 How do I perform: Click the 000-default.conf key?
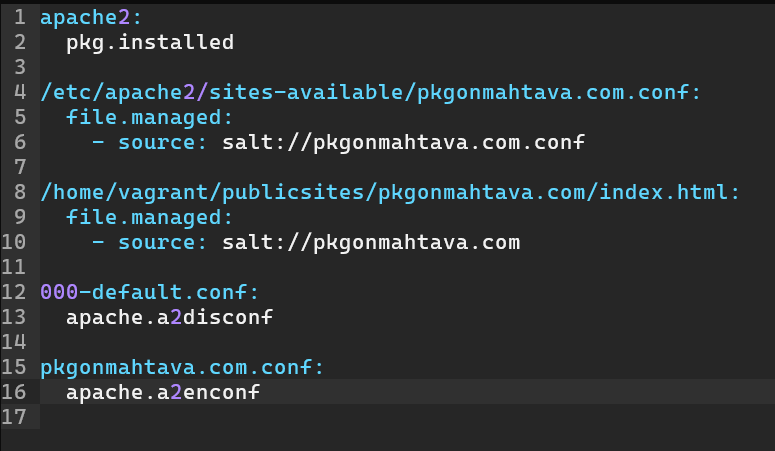click(150, 292)
